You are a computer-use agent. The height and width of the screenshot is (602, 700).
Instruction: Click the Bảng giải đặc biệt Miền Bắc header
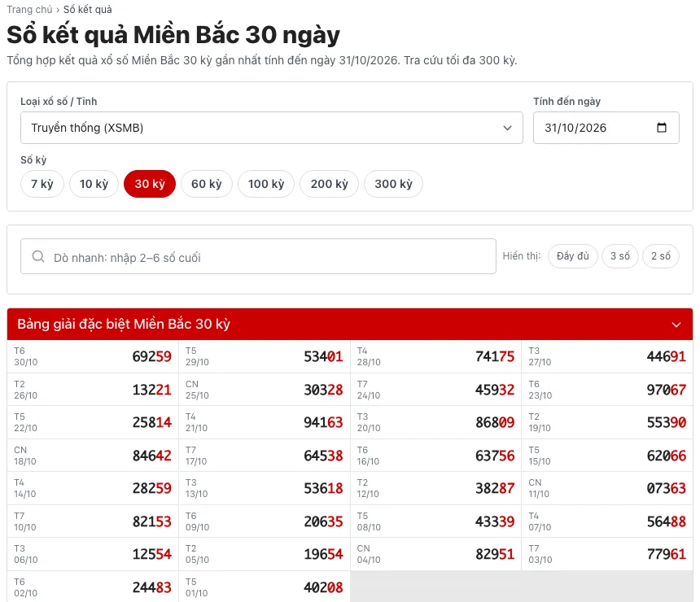pyautogui.click(x=350, y=324)
